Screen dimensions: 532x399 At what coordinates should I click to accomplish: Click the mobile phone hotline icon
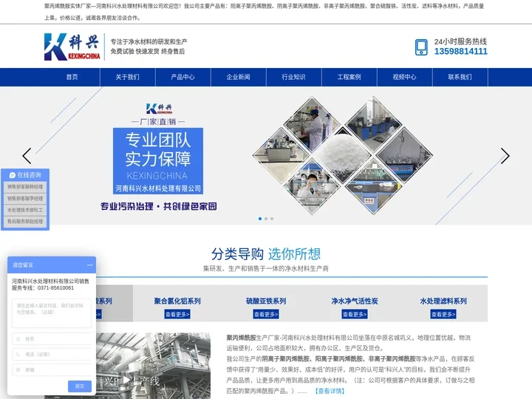tap(421, 47)
